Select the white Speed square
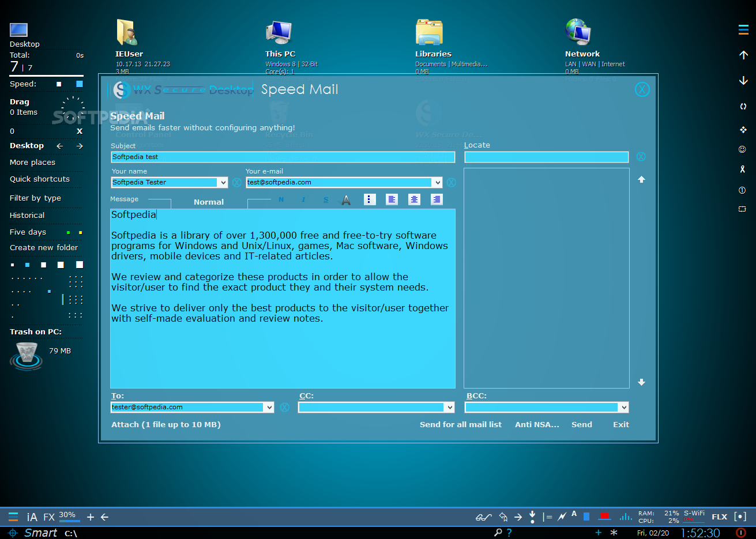 59,84
